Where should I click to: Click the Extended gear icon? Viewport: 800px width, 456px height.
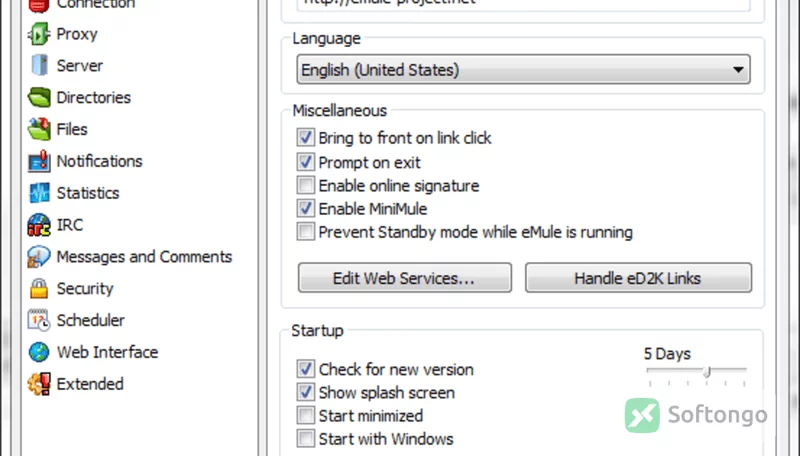[x=39, y=384]
